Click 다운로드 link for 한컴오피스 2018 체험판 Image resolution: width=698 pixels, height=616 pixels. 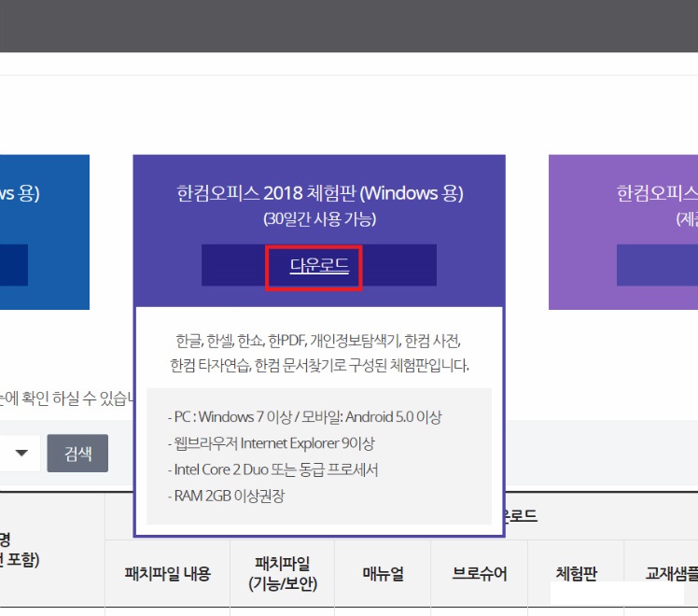click(x=319, y=265)
